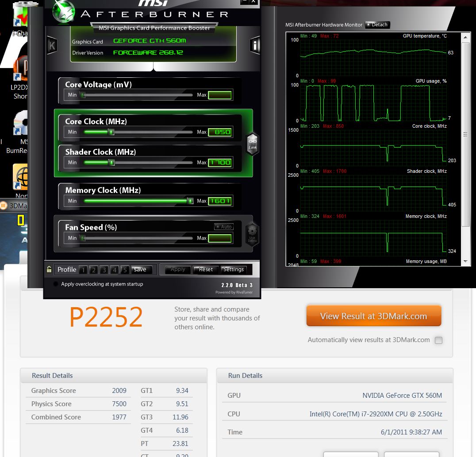Select profile slot 4
476x457 pixels.
coord(115,270)
